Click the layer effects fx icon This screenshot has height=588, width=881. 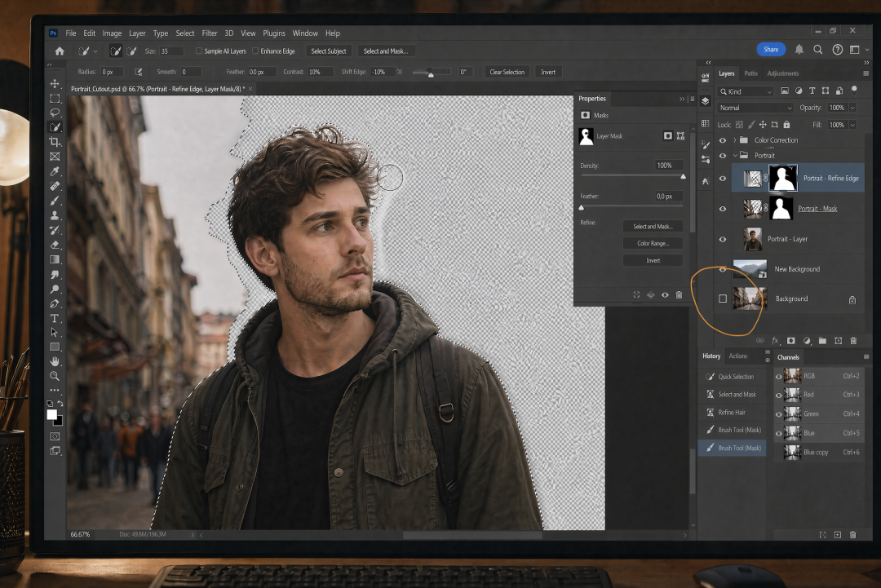[776, 340]
